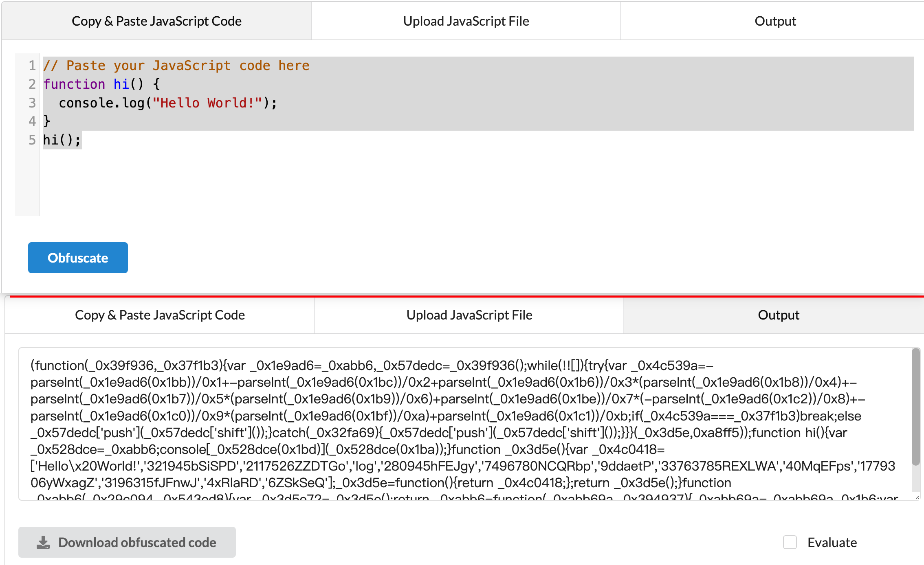The height and width of the screenshot is (565, 924).
Task: Switch to top Upload JavaScript File tab
Action: click(466, 21)
